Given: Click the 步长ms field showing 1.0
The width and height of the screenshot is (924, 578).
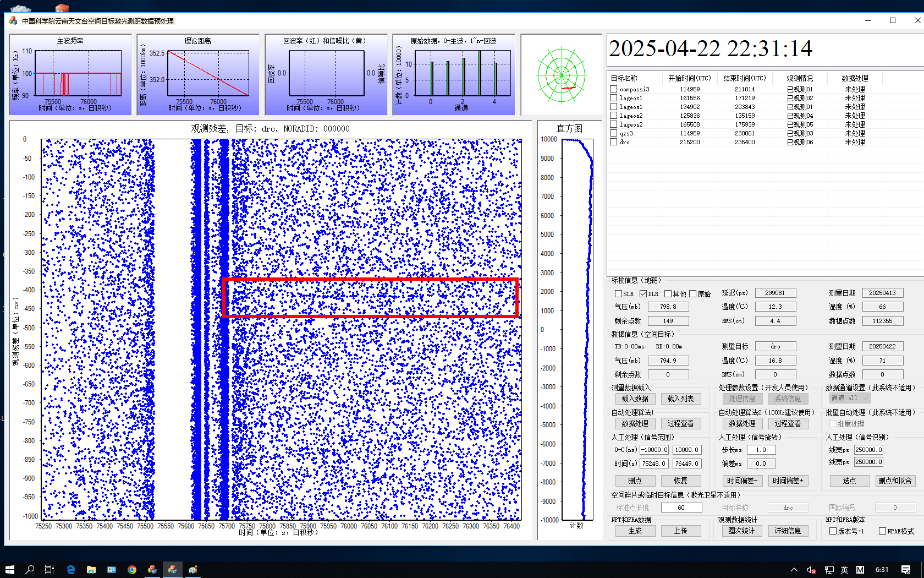Looking at the screenshot, I should [x=761, y=450].
